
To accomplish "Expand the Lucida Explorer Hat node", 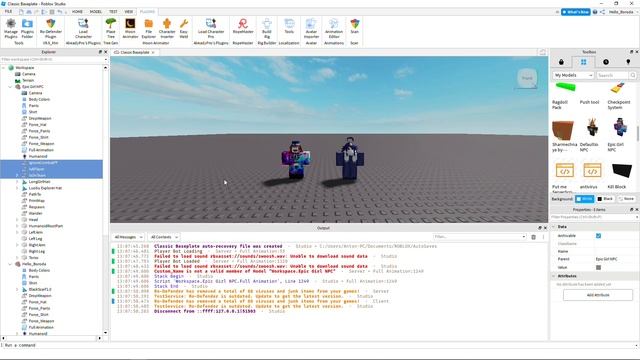I will [x=17, y=188].
